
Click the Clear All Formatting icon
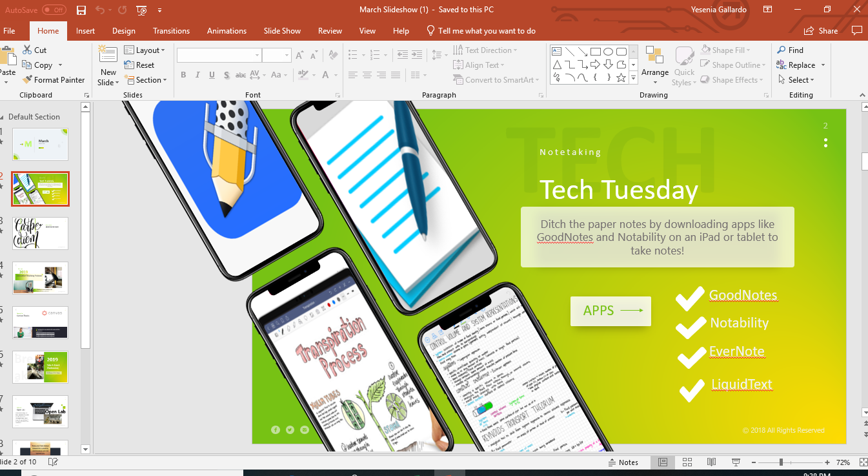point(333,55)
